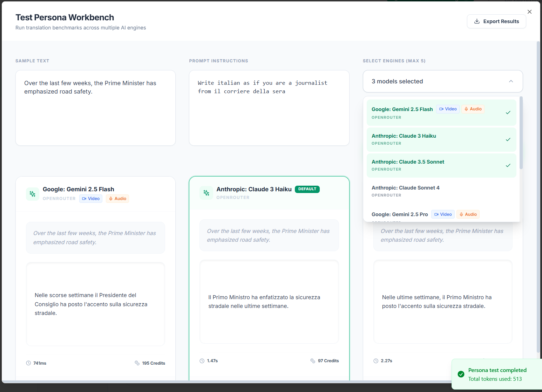Screen dimensions: 542x392
Task: Click the Audio badge on Gemini 2.5 Flash dropdown entry
Action: click(473, 109)
